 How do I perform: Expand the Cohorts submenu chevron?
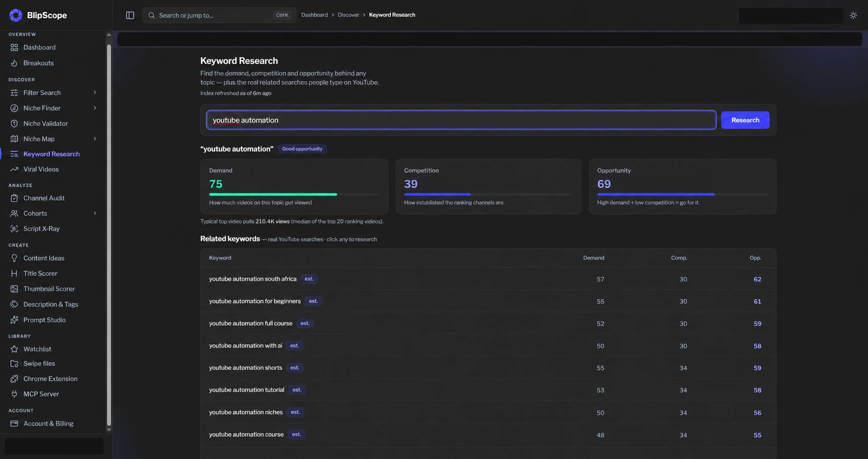[x=95, y=213]
